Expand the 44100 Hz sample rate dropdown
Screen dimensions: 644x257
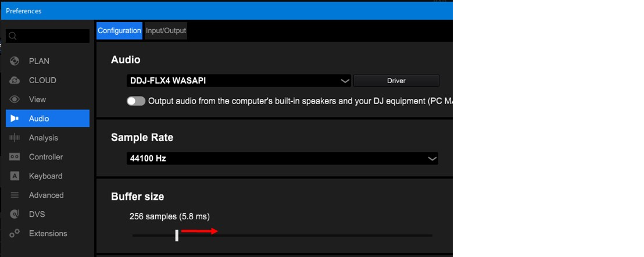282,158
